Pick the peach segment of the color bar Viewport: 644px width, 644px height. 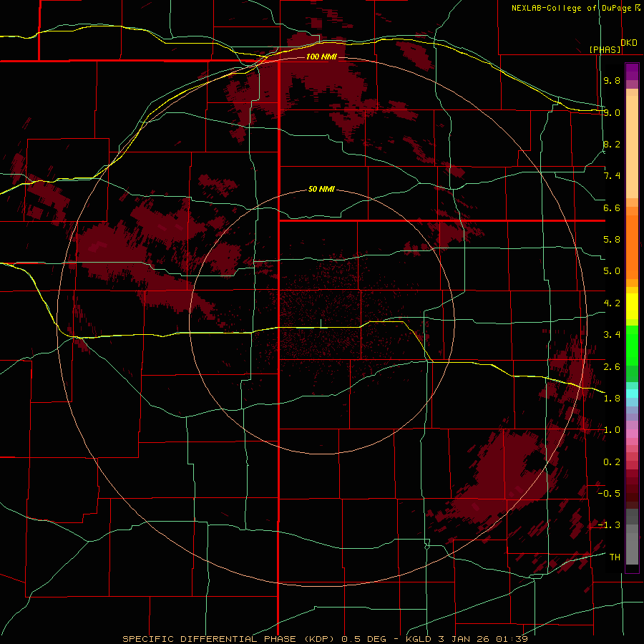click(x=632, y=147)
